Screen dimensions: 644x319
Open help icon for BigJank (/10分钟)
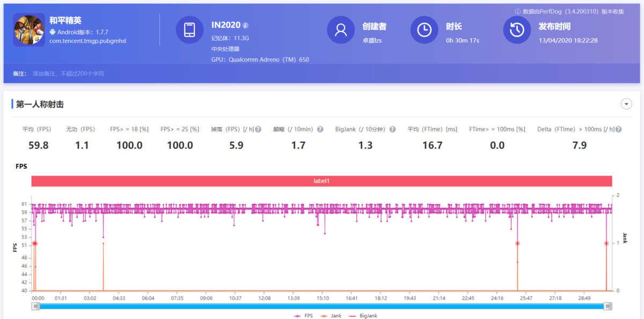392,129
